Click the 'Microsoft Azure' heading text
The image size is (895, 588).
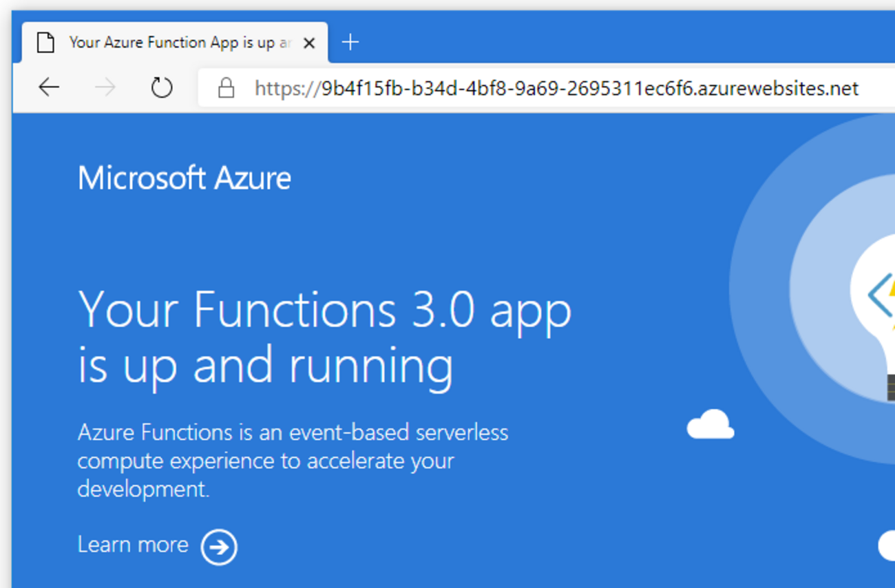(185, 178)
